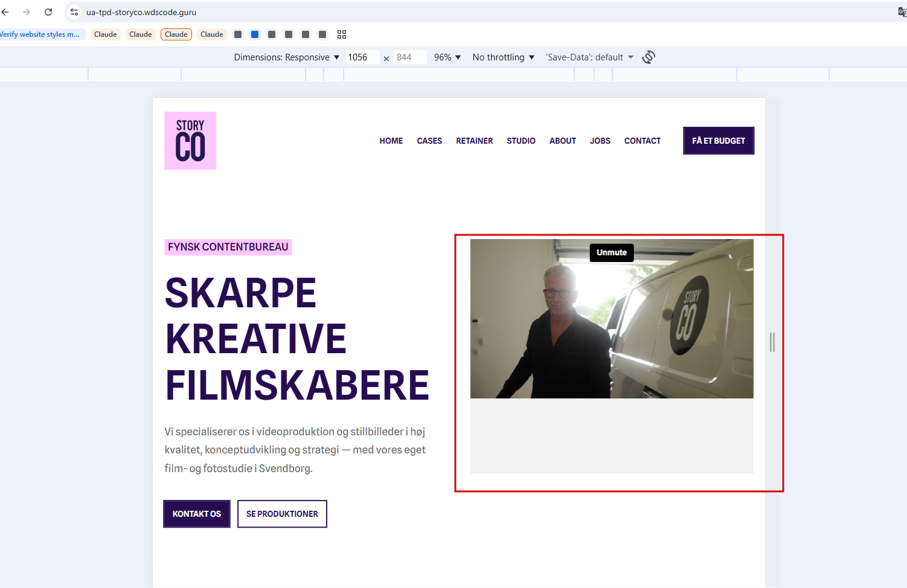
Task: Click the SE PRODUKTIONER button
Action: coord(282,514)
